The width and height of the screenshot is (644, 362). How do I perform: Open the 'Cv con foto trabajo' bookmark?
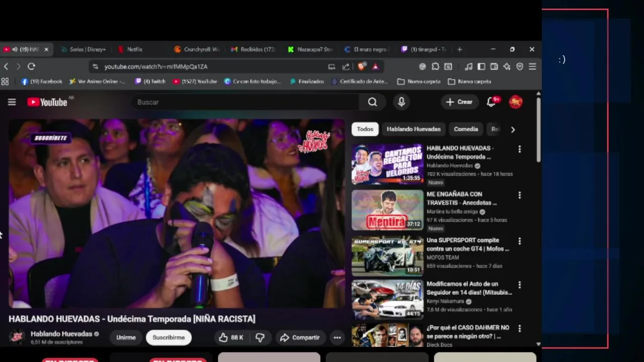(x=253, y=81)
